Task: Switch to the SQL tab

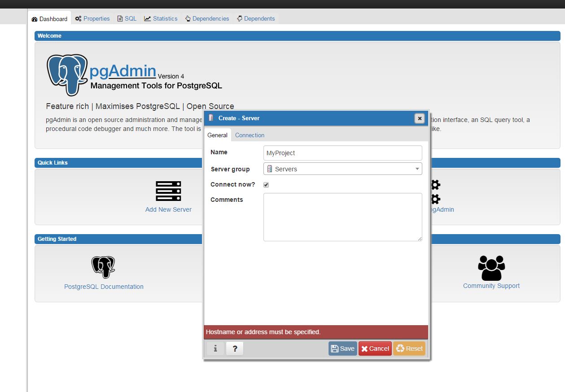Action: (x=127, y=18)
